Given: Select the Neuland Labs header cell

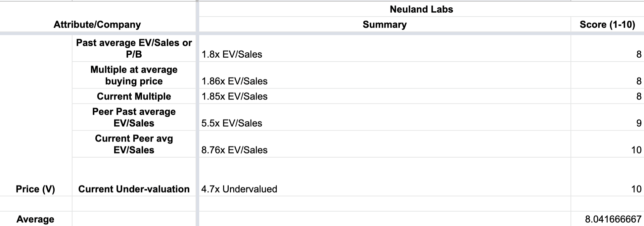Looking at the screenshot, I should pos(421,9).
